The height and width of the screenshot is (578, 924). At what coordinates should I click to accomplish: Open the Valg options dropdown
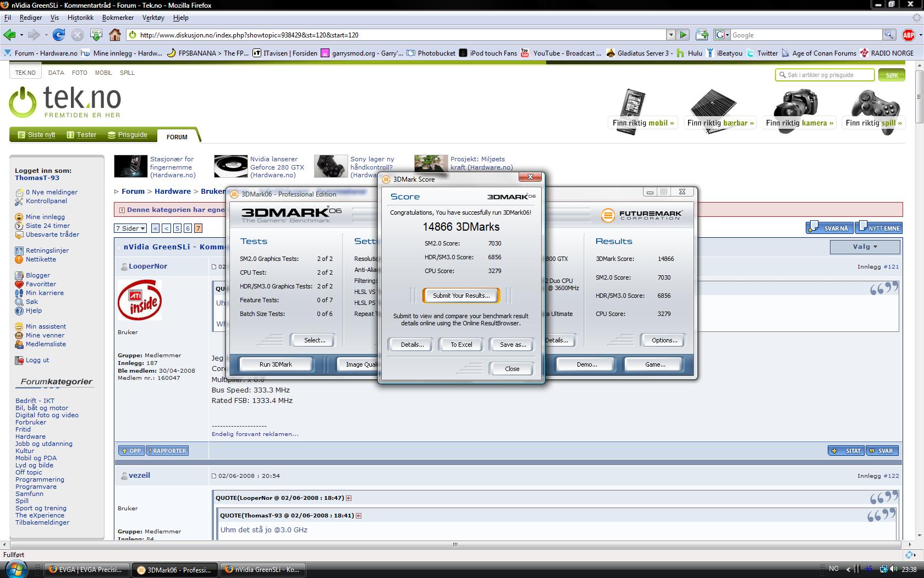coord(865,247)
